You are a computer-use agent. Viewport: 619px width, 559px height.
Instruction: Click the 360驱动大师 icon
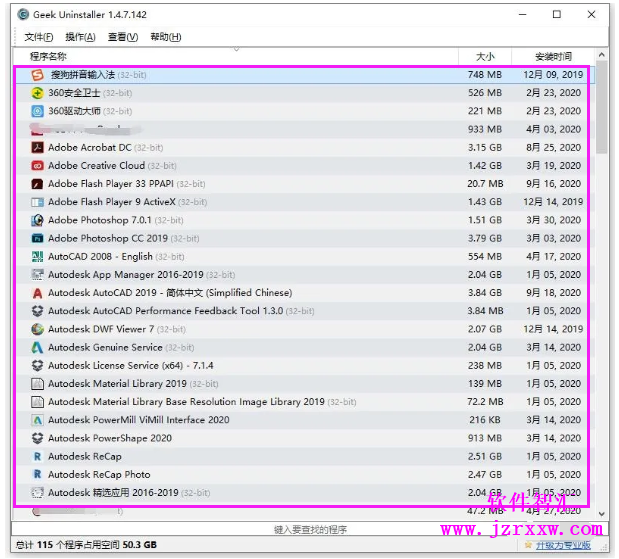click(37, 111)
